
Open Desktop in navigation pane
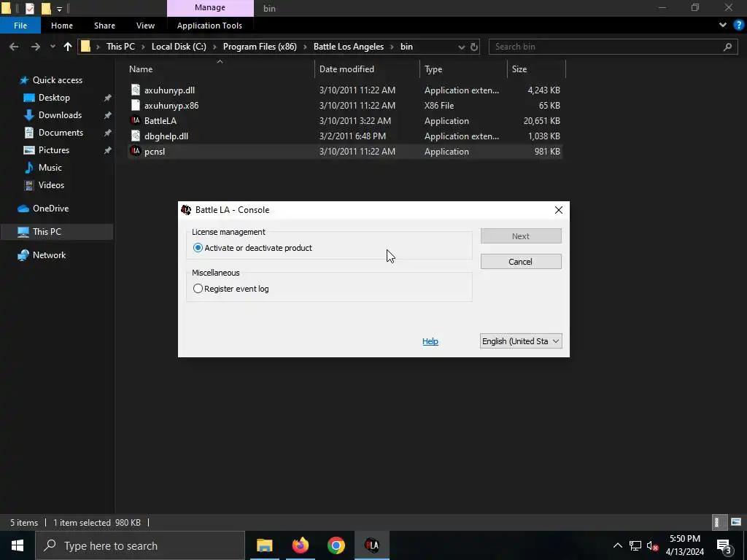54,98
